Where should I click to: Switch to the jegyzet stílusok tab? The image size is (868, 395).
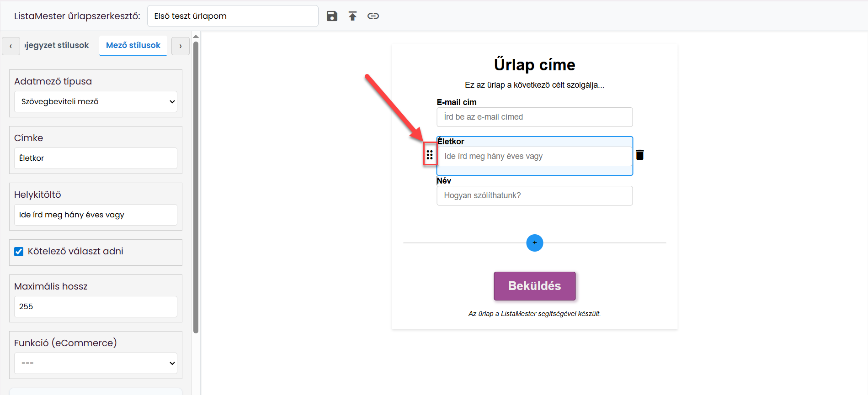click(x=57, y=45)
